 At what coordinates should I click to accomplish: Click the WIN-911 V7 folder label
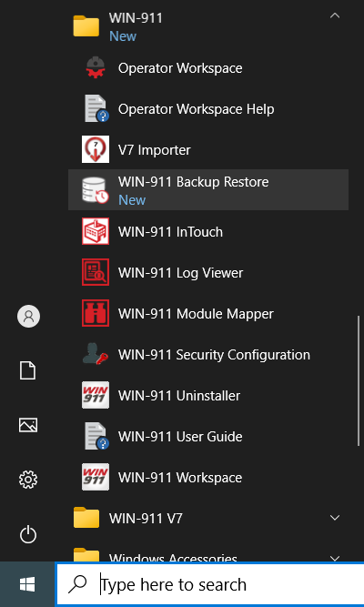click(146, 518)
